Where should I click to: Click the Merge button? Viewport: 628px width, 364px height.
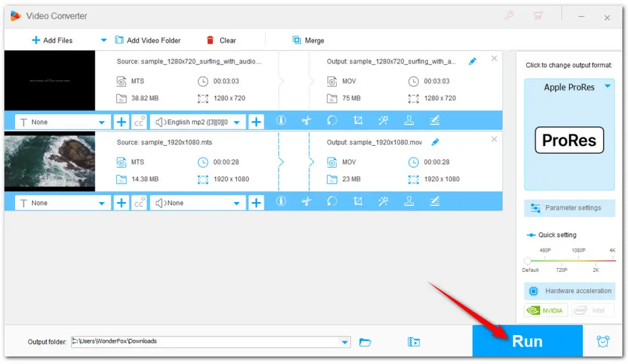coord(308,40)
